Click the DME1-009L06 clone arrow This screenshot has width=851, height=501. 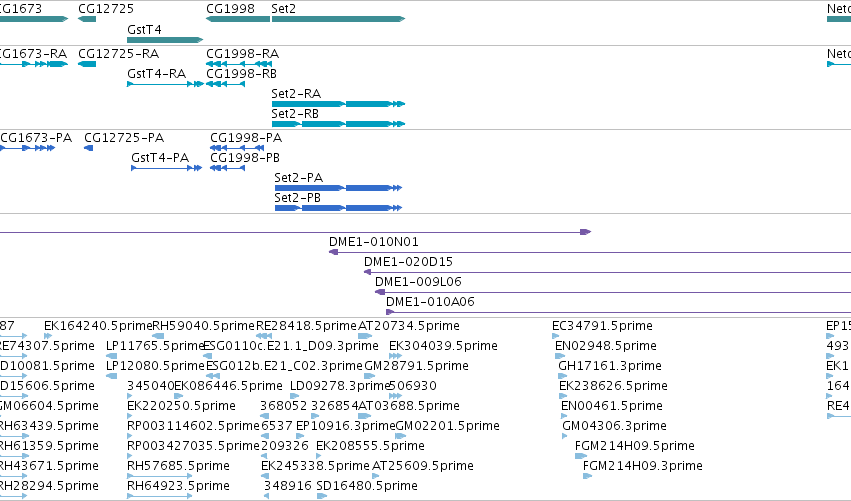click(x=613, y=292)
